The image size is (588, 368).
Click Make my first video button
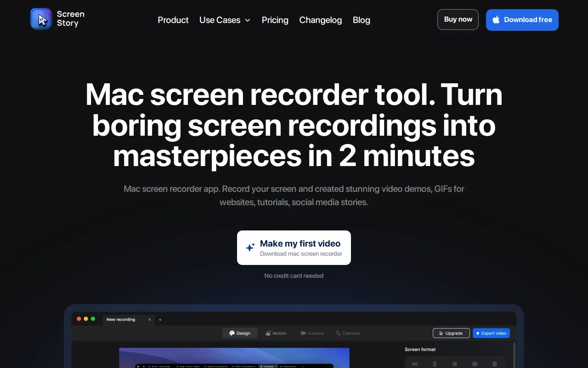click(294, 247)
